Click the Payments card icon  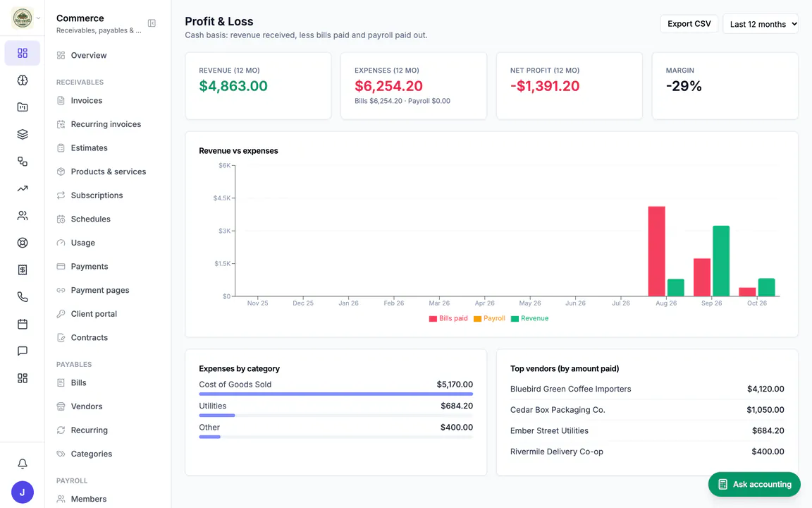61,267
